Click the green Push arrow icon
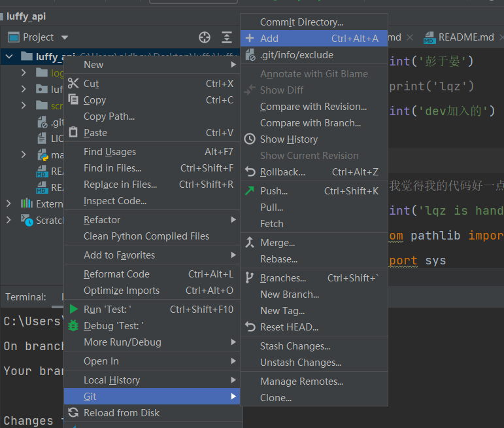 pyautogui.click(x=249, y=191)
